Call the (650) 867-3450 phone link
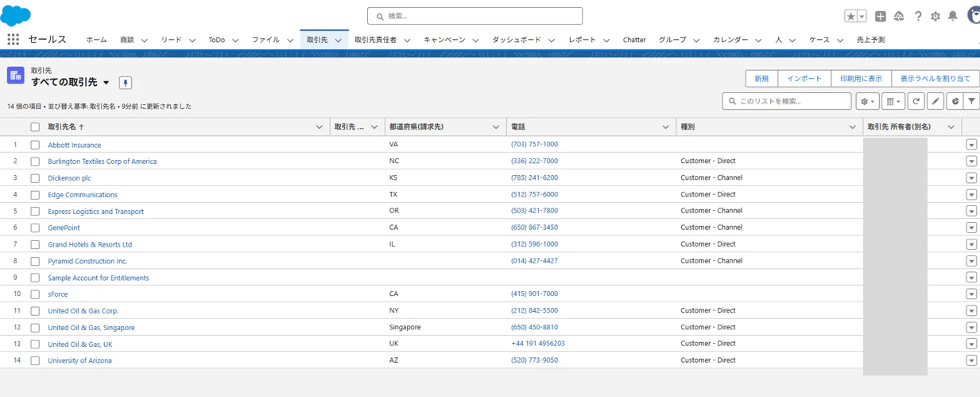980x397 pixels. (534, 228)
